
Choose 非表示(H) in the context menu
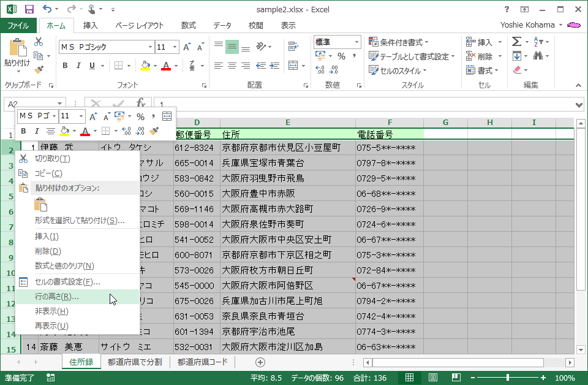77,311
